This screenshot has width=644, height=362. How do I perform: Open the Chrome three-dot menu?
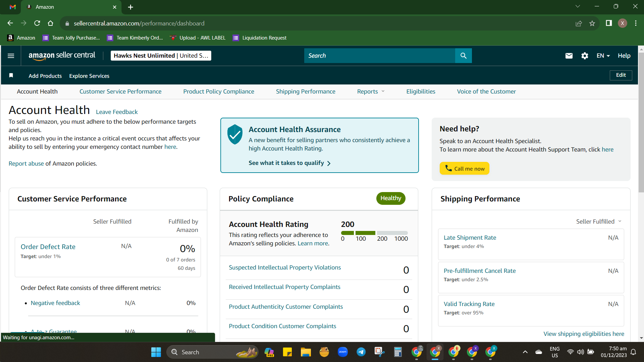tap(636, 23)
